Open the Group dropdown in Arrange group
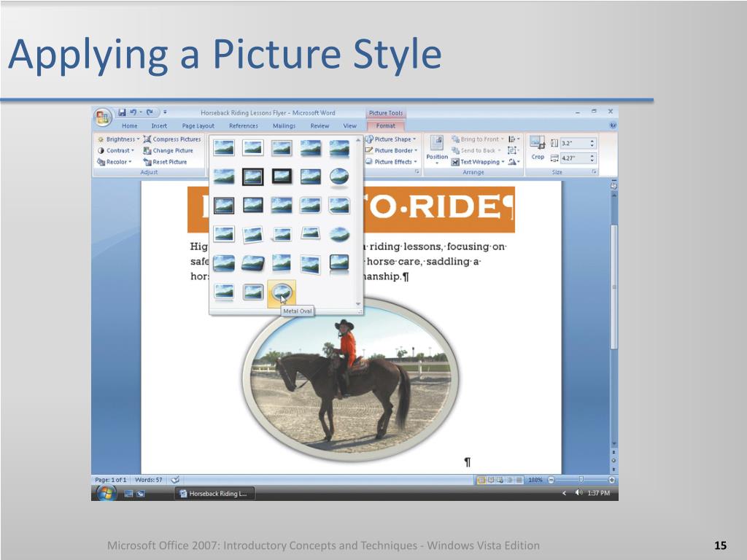Image resolution: width=747 pixels, height=560 pixels. 513,150
